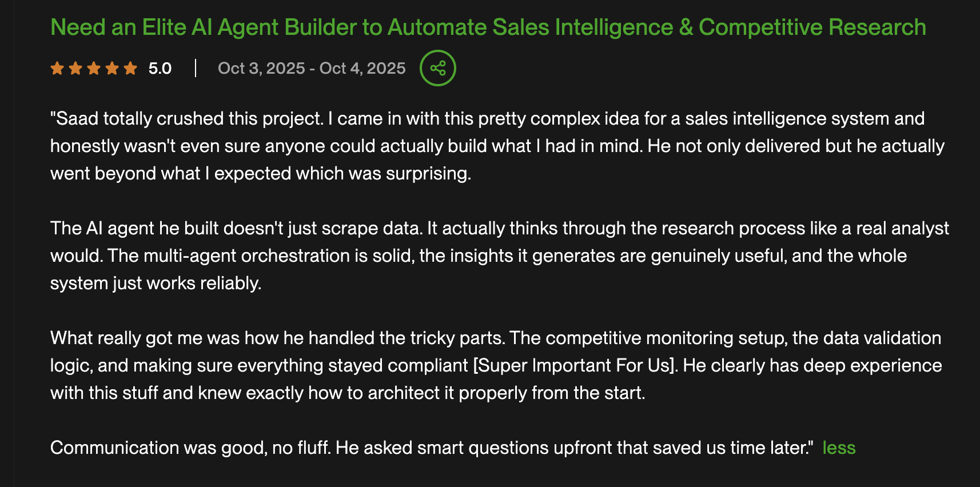980x487 pixels.
Task: Click the third orange rating star
Action: (94, 69)
